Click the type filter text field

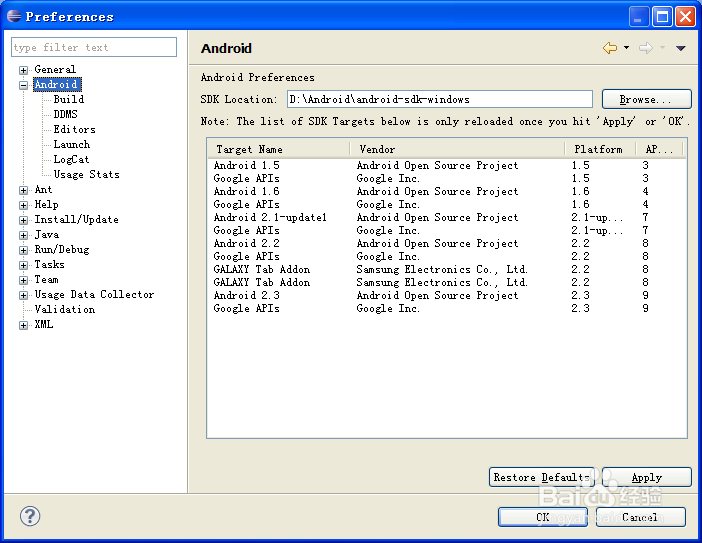(x=94, y=47)
